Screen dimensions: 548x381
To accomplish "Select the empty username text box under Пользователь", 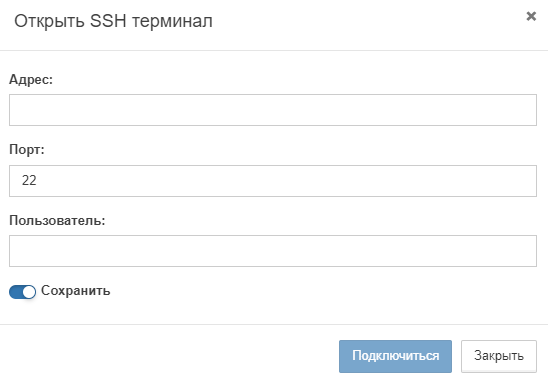I will (x=273, y=251).
